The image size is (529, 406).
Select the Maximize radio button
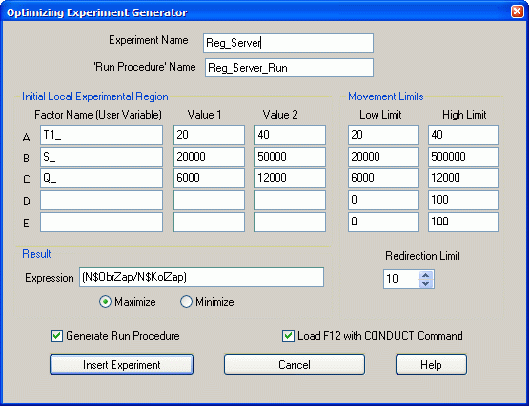tap(105, 302)
